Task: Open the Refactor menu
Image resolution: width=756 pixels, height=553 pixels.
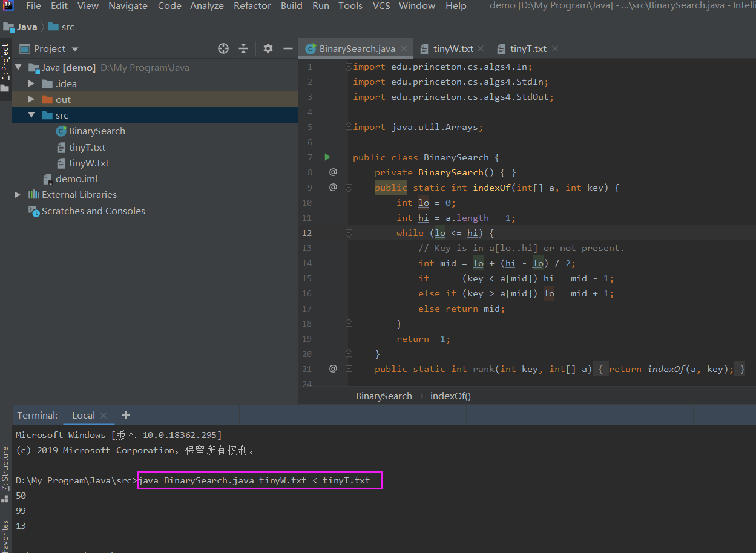Action: pyautogui.click(x=252, y=6)
